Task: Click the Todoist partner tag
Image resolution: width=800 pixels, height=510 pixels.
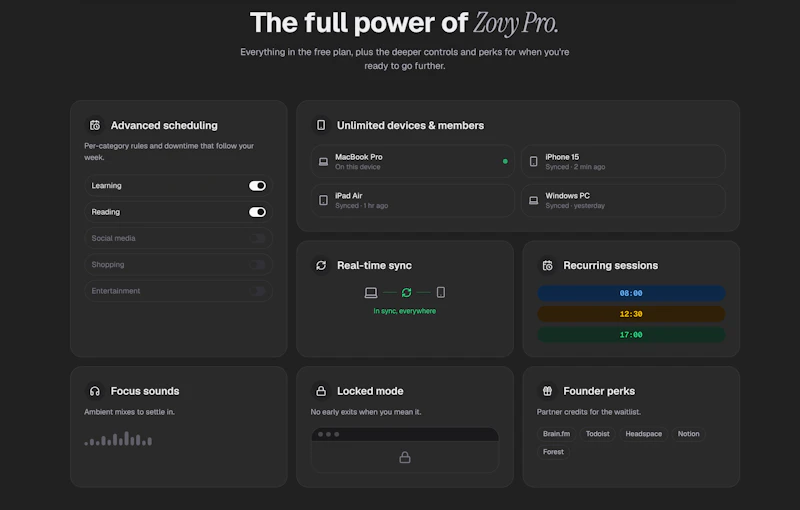Action: tap(597, 434)
